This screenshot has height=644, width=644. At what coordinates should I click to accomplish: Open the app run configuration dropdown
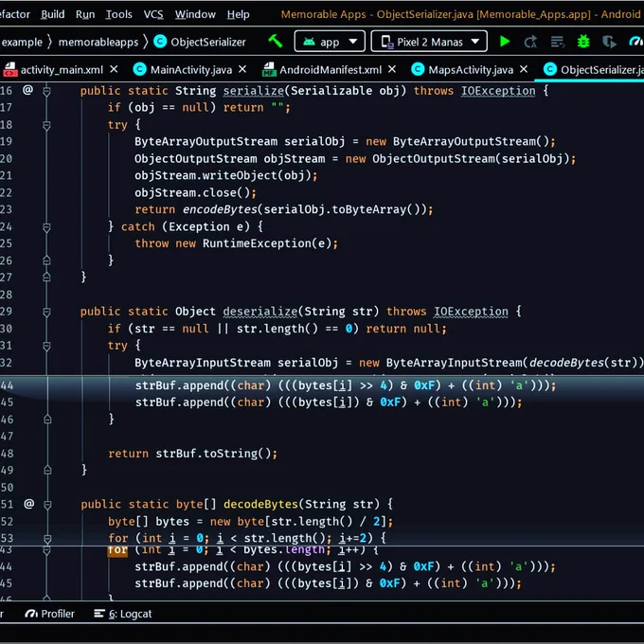(330, 42)
